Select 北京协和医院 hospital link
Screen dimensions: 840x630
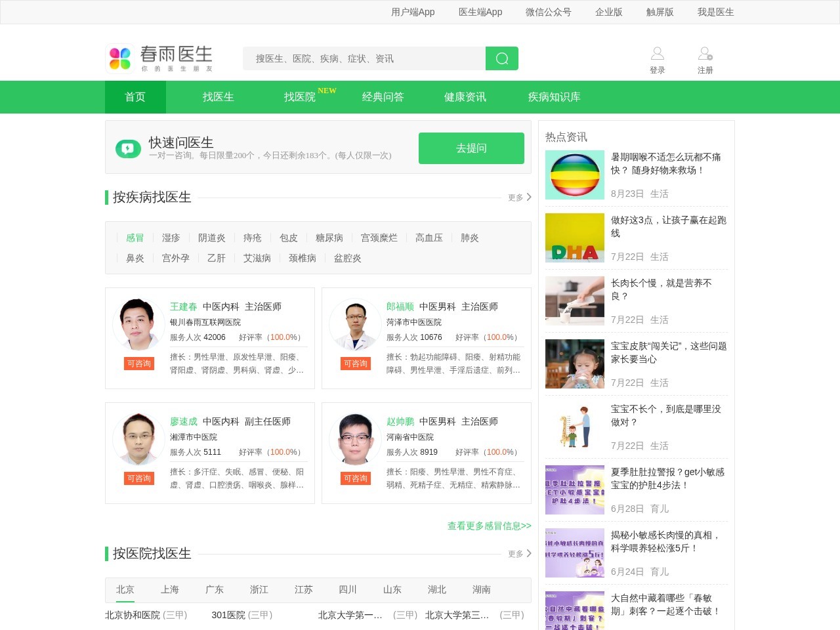click(x=133, y=615)
